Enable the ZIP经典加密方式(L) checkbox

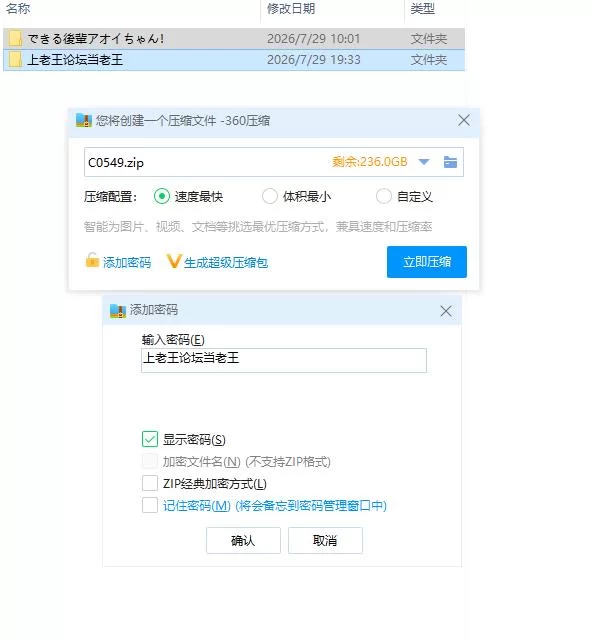tap(150, 483)
